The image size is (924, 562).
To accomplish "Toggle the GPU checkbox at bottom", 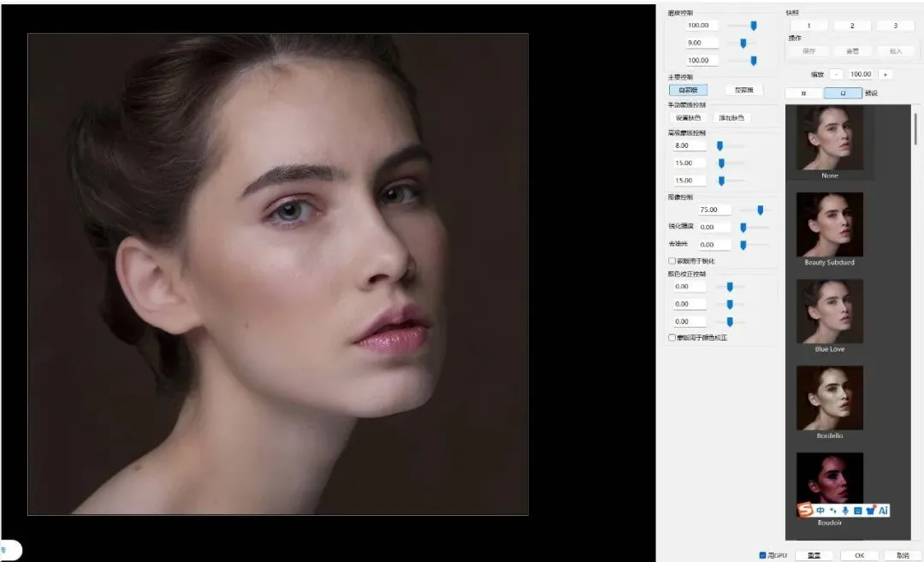I will (762, 555).
